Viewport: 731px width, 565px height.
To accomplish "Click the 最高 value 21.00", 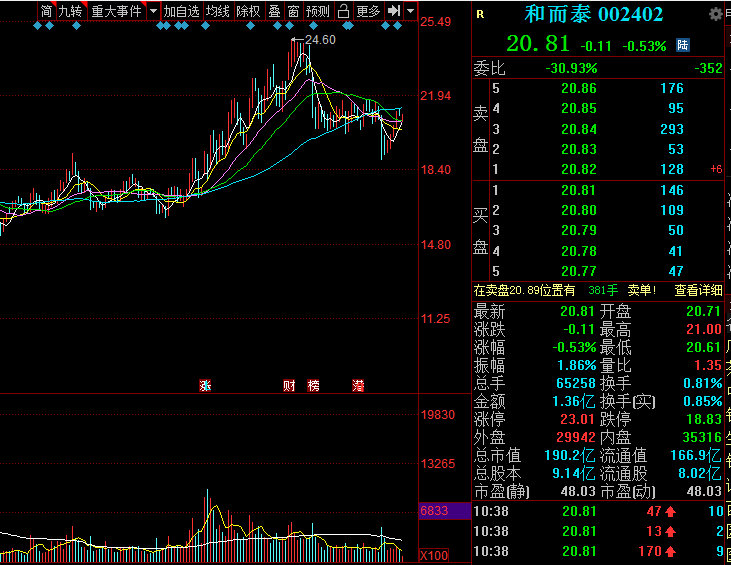I will [704, 329].
